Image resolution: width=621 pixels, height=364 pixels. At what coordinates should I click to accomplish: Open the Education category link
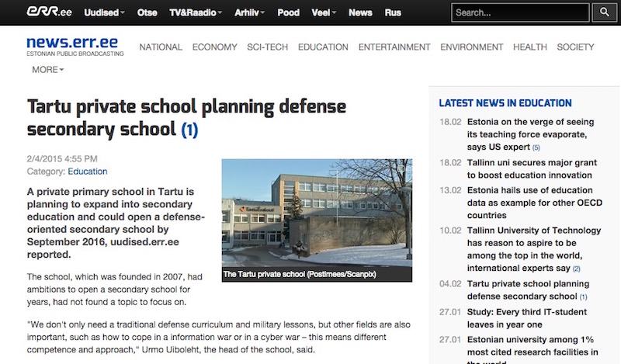[88, 172]
